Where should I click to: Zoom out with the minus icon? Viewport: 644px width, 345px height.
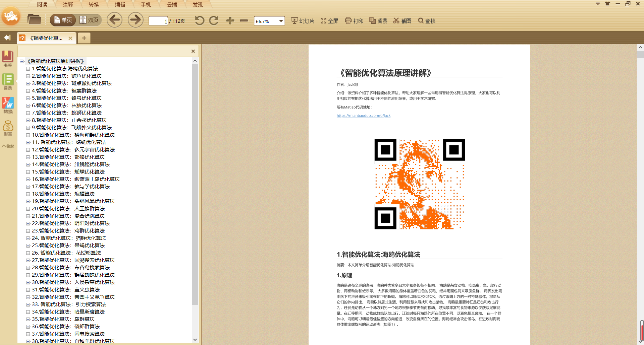[x=244, y=21]
